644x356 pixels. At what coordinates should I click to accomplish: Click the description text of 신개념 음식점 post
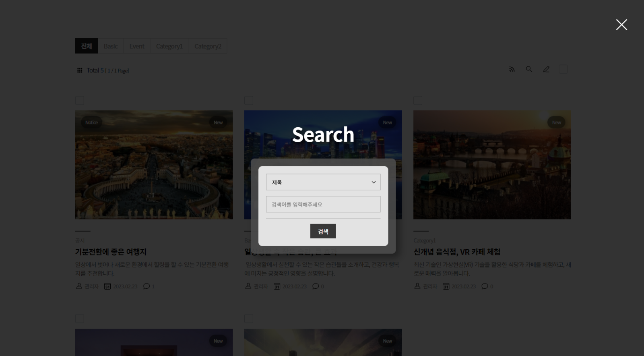[x=492, y=269]
